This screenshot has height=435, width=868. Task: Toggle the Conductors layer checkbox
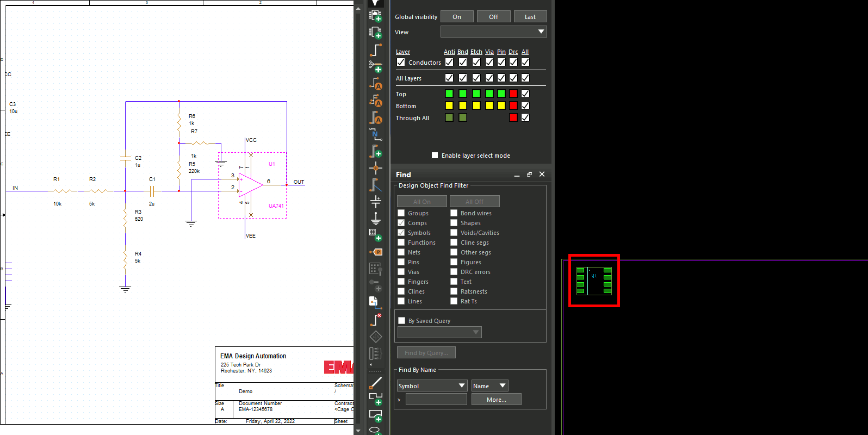click(401, 62)
